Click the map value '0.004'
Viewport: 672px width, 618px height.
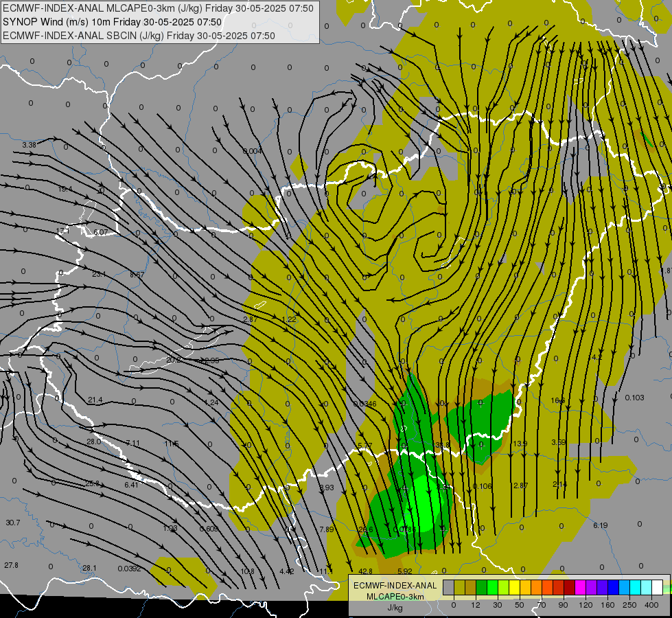pos(252,151)
